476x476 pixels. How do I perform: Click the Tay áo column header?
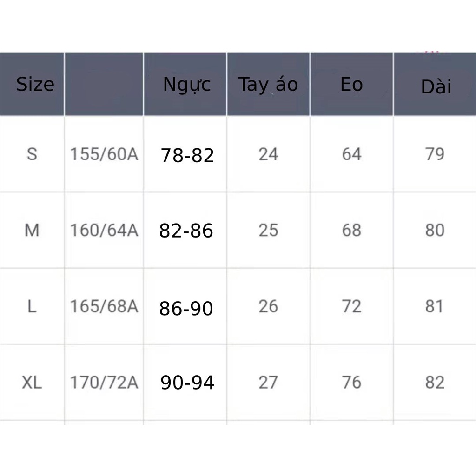tap(268, 85)
